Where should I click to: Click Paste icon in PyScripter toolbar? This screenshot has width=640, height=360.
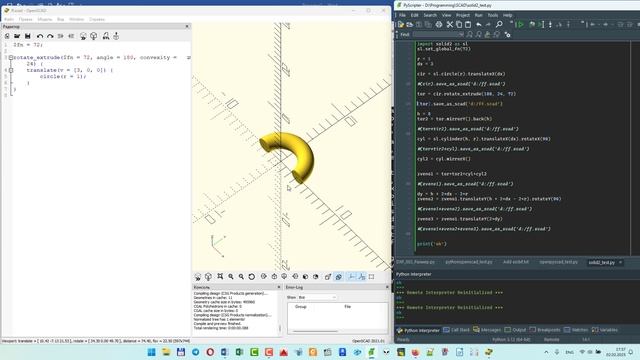468,25
